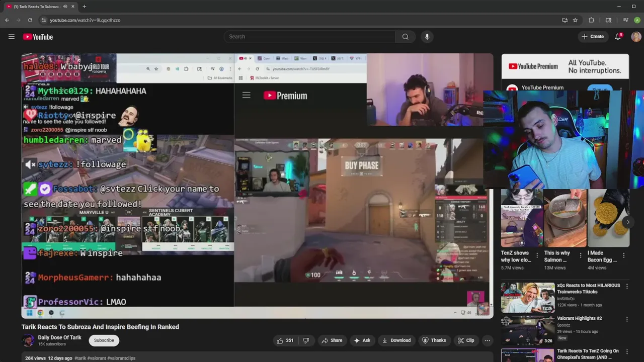
Task: Dislike the video with thumbs down
Action: pos(306,340)
